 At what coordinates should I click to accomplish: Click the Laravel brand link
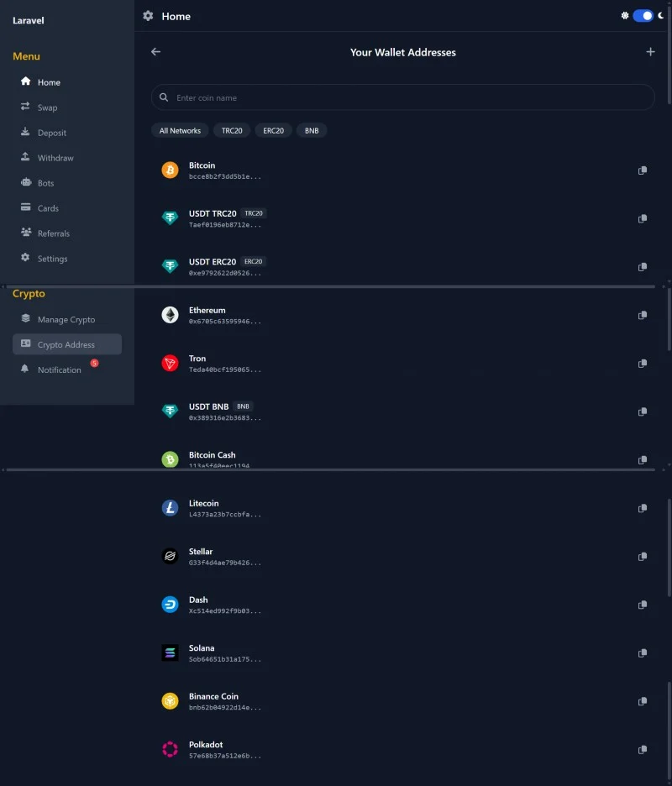pyautogui.click(x=28, y=20)
